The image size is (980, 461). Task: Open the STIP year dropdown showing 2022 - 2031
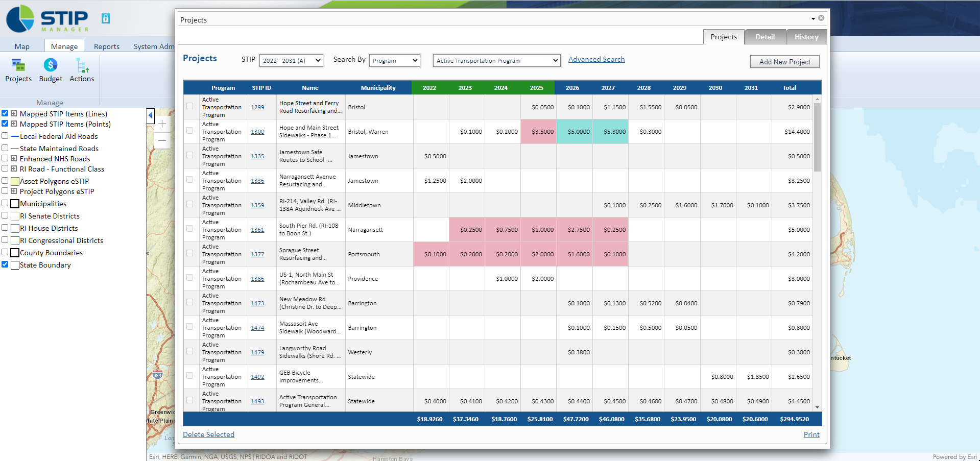coord(291,60)
